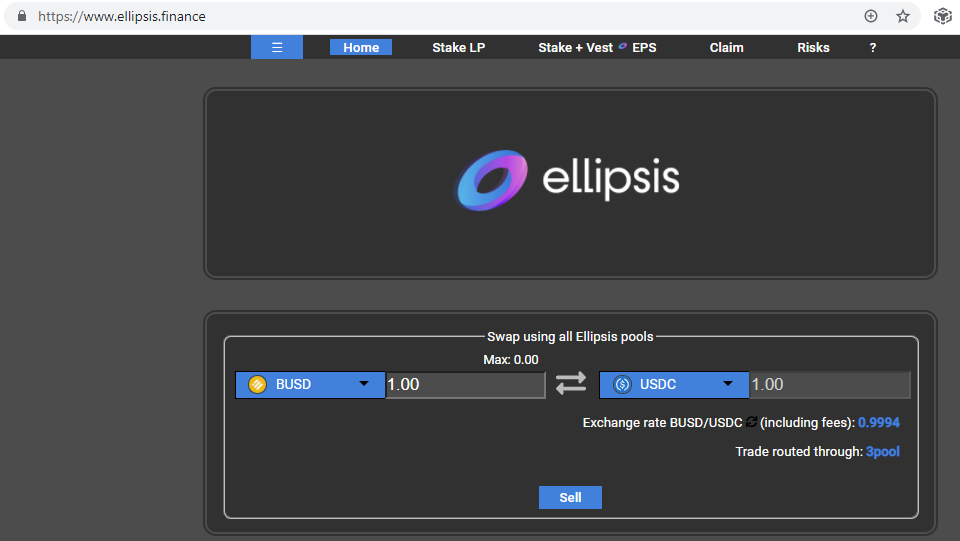This screenshot has width=960, height=541.
Task: Click 'Exchange rate BUSD/USDC' label
Action: 662,422
